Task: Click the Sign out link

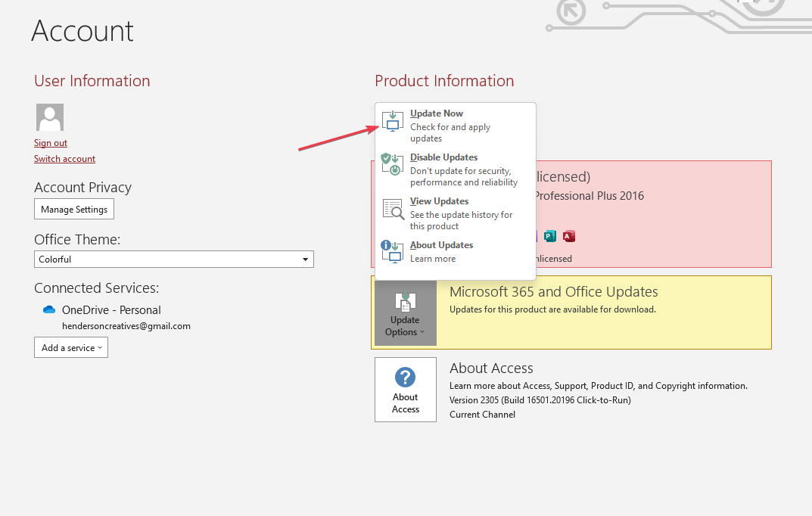Action: coord(51,143)
